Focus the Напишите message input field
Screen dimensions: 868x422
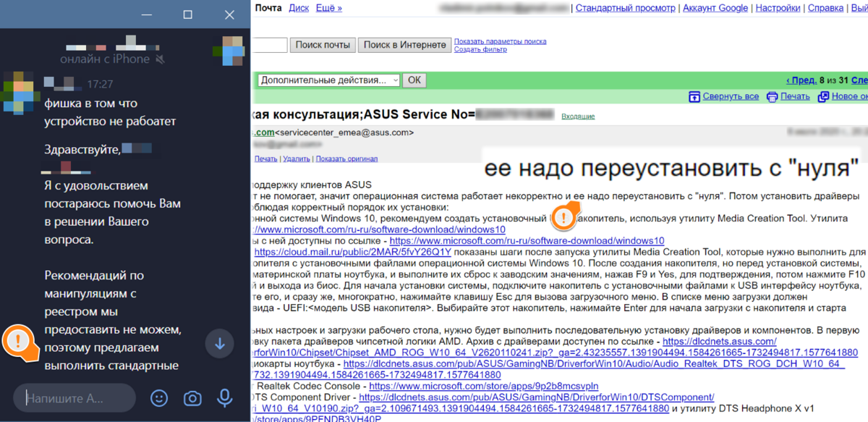pyautogui.click(x=75, y=398)
